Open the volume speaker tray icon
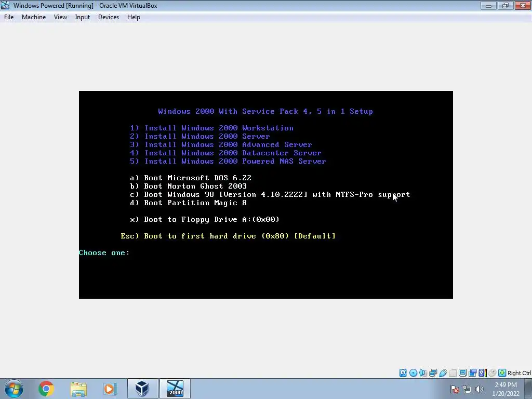 [x=480, y=389]
